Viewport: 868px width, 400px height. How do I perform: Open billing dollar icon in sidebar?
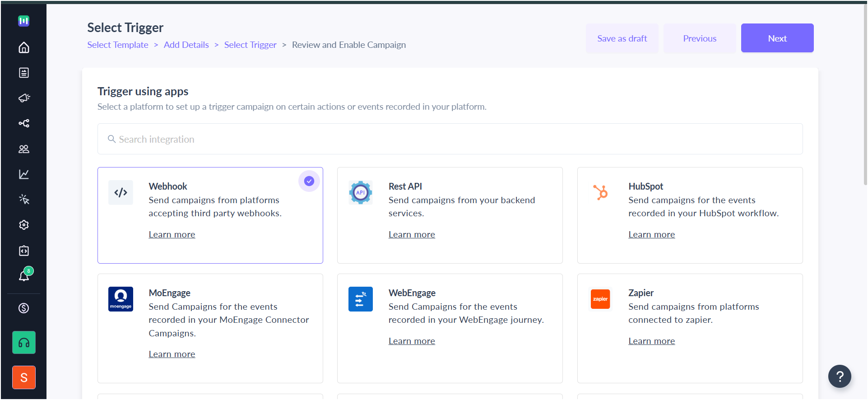pos(24,308)
